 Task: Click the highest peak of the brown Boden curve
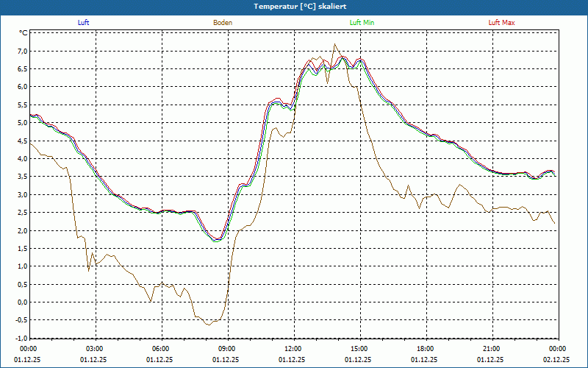click(335, 44)
